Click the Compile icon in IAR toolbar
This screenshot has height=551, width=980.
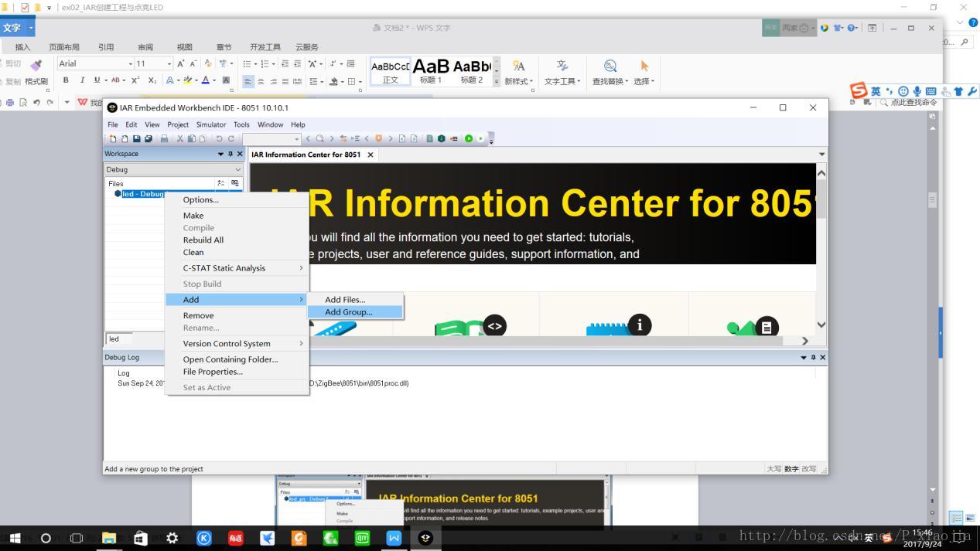point(429,138)
